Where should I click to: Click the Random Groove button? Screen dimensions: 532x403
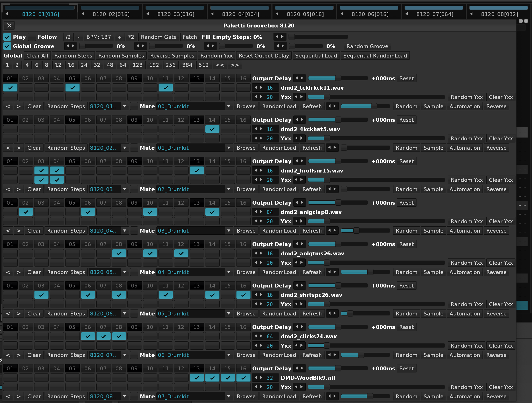pos(367,46)
